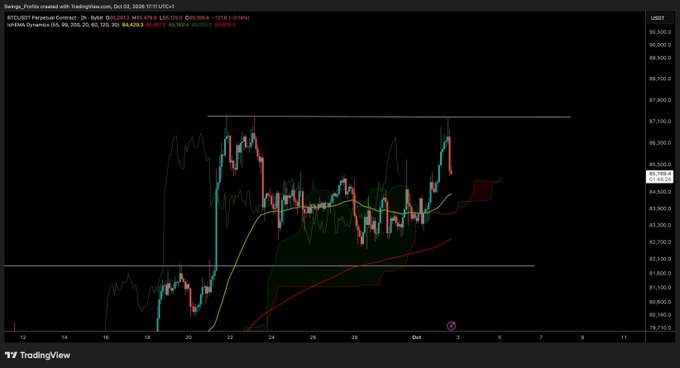Click the Oct label on the date axis

tap(416, 337)
